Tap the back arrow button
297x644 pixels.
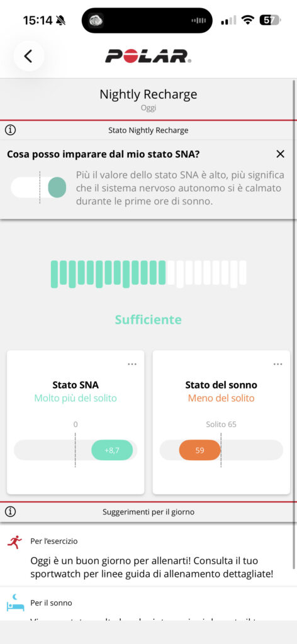28,56
